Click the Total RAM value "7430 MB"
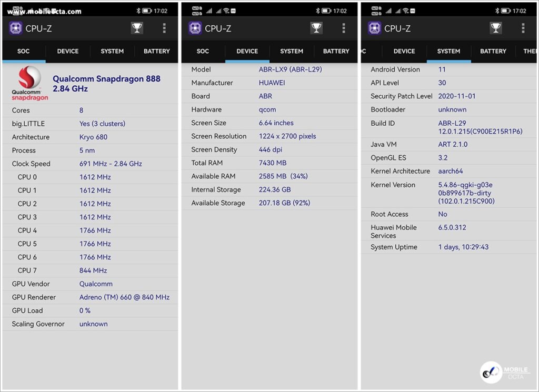The width and height of the screenshot is (539, 392). (273, 163)
